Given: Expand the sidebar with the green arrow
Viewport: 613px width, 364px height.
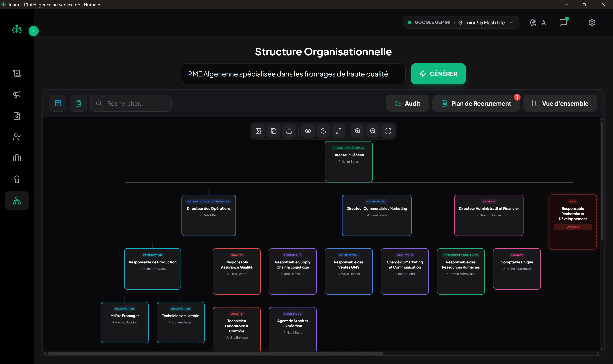Looking at the screenshot, I should (x=34, y=31).
